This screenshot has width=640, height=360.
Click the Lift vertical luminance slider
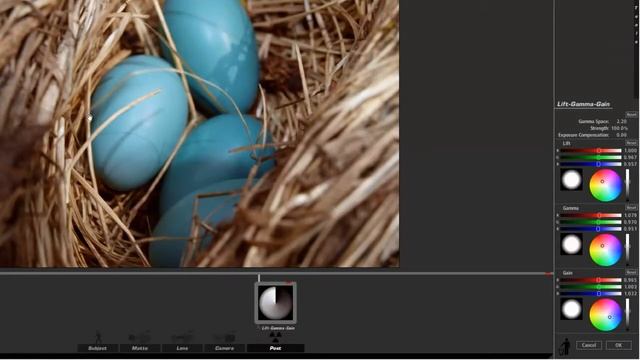point(628,185)
